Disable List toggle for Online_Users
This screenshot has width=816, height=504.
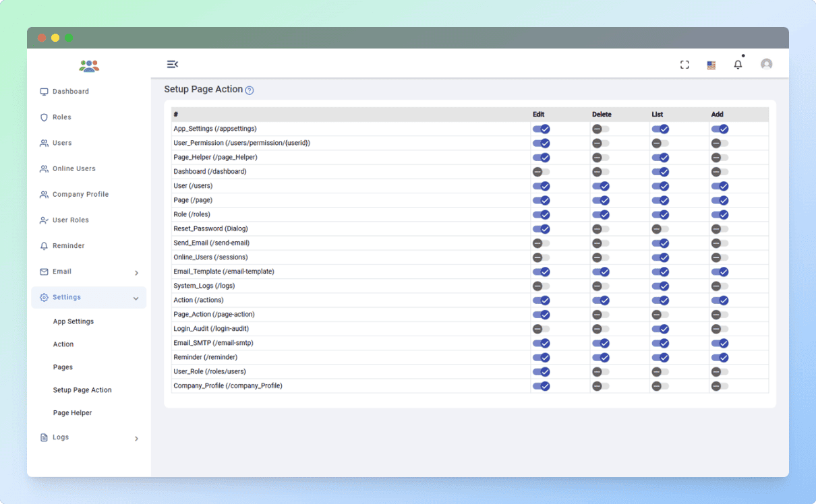[660, 257]
